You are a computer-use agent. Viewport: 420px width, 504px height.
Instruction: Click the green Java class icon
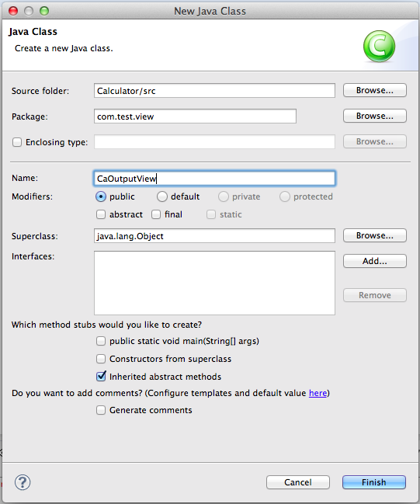click(x=379, y=47)
